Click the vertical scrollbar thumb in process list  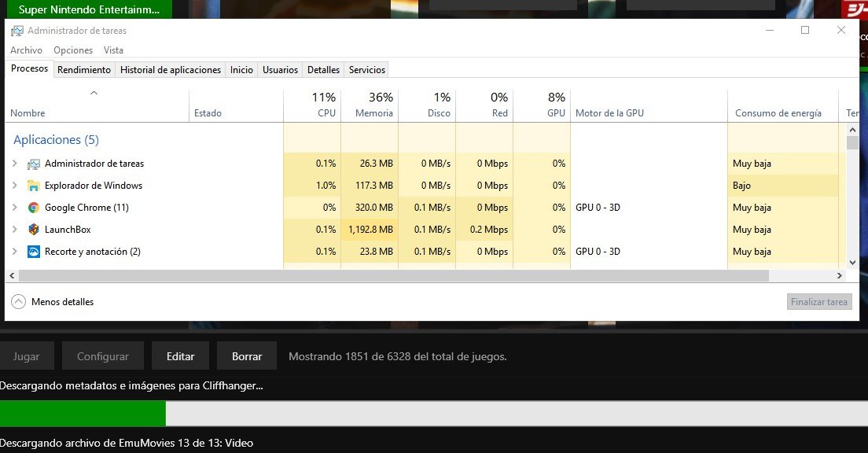tap(852, 142)
